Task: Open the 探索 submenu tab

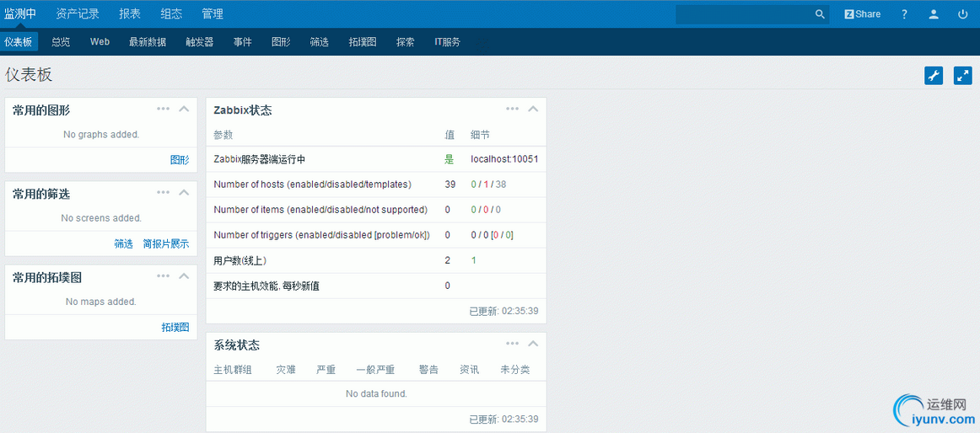Action: coord(405,42)
